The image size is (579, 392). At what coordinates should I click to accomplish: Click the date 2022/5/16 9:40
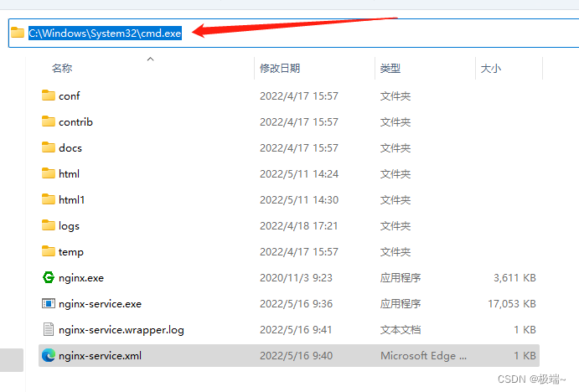296,356
